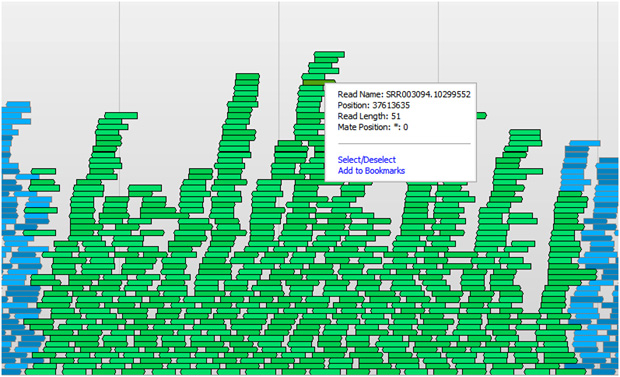620x377 pixels.
Task: Select the small isolated green read above the left blue reads
Action: (x=43, y=171)
